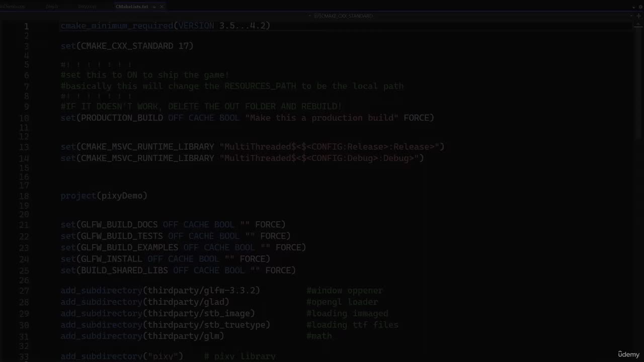Click the '#window oppener' comment
Viewport: 644px width, 362px height.
tap(345, 290)
